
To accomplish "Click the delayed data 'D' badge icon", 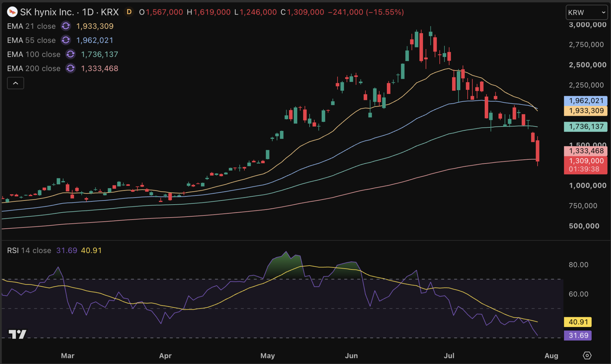I will tap(129, 12).
